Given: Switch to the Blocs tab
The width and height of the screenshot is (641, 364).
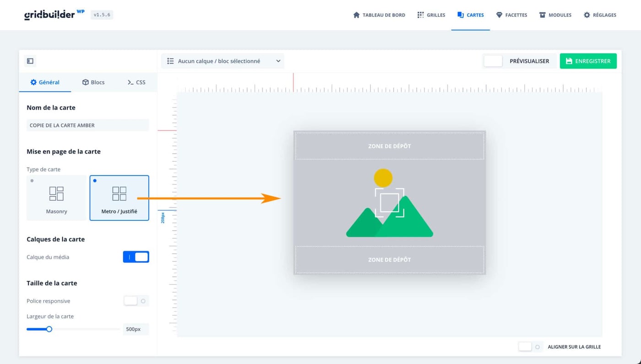Looking at the screenshot, I should click(x=93, y=82).
